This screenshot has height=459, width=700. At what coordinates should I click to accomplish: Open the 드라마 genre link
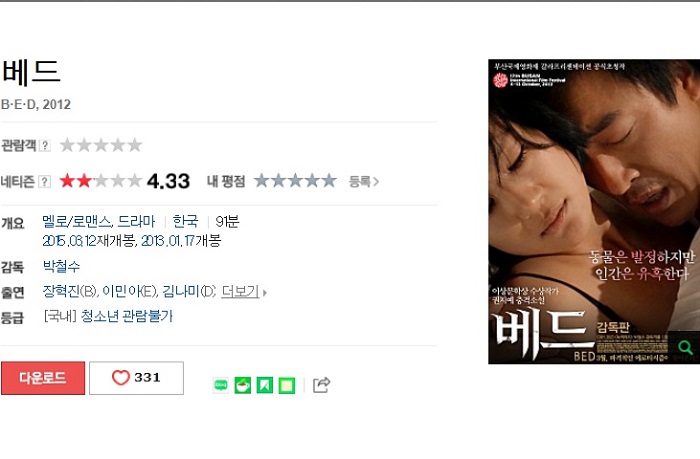(x=136, y=221)
